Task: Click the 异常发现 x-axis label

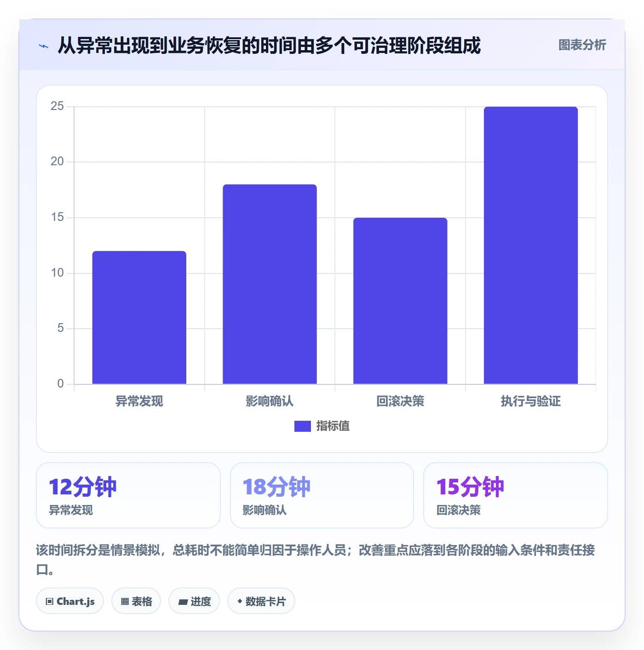Action: click(x=139, y=401)
